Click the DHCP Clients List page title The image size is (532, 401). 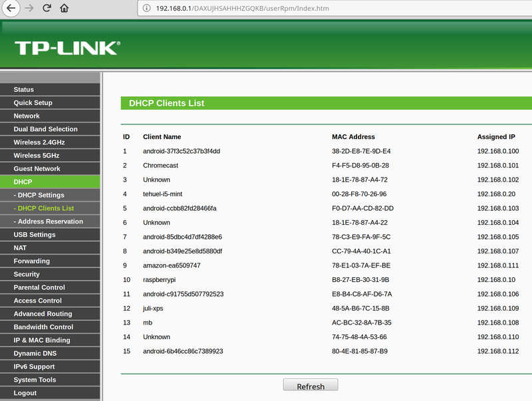click(x=167, y=103)
